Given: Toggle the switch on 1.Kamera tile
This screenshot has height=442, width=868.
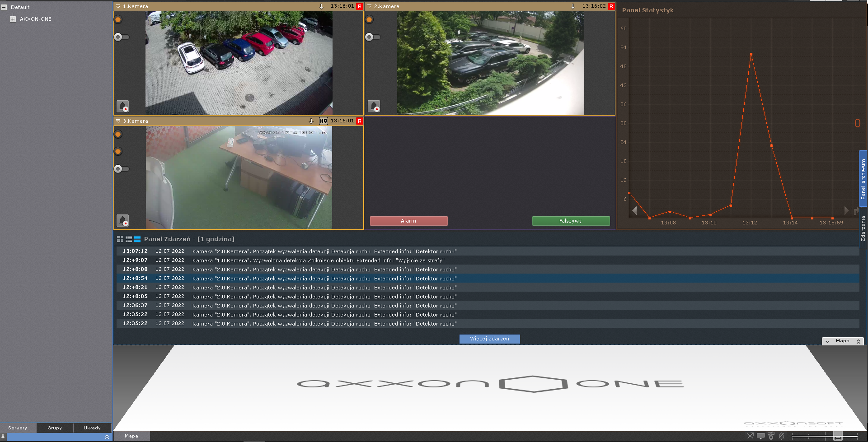Looking at the screenshot, I should 121,37.
